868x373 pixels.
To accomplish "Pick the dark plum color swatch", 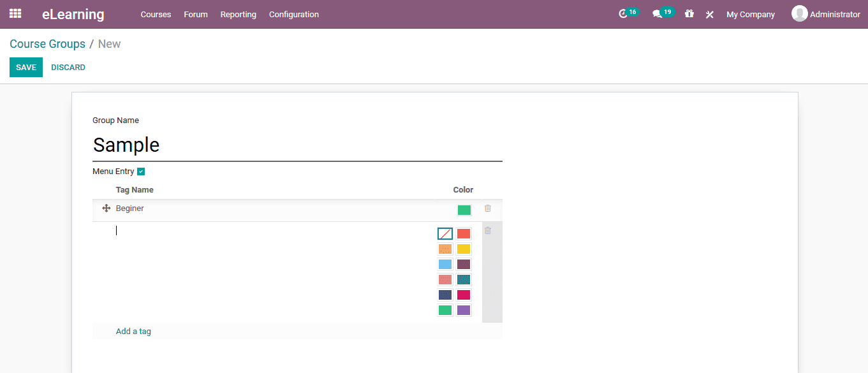I will pyautogui.click(x=464, y=265).
